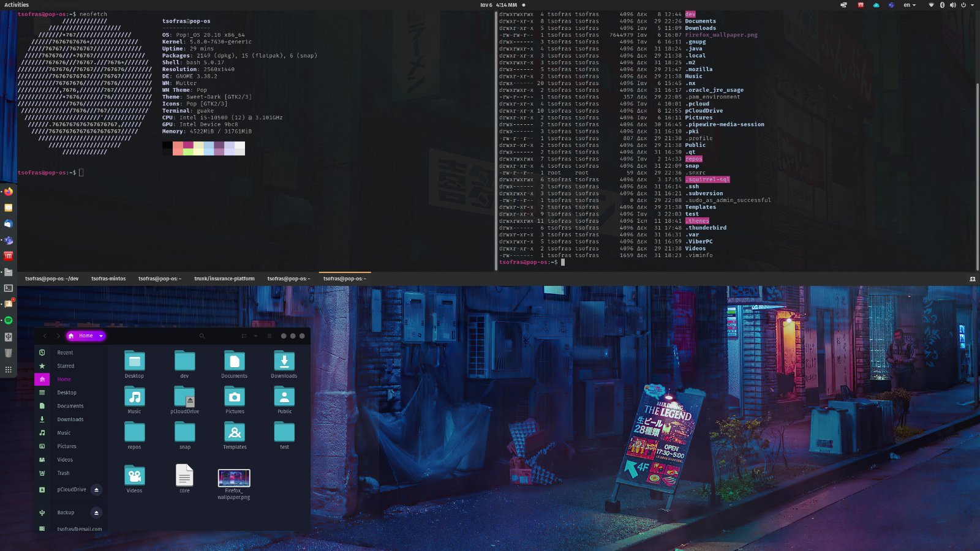Open the Terminal icon in the dock
980x551 pixels.
[9, 288]
